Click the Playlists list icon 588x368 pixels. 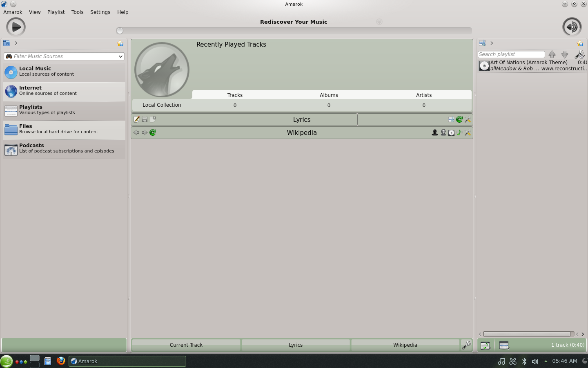tap(11, 110)
